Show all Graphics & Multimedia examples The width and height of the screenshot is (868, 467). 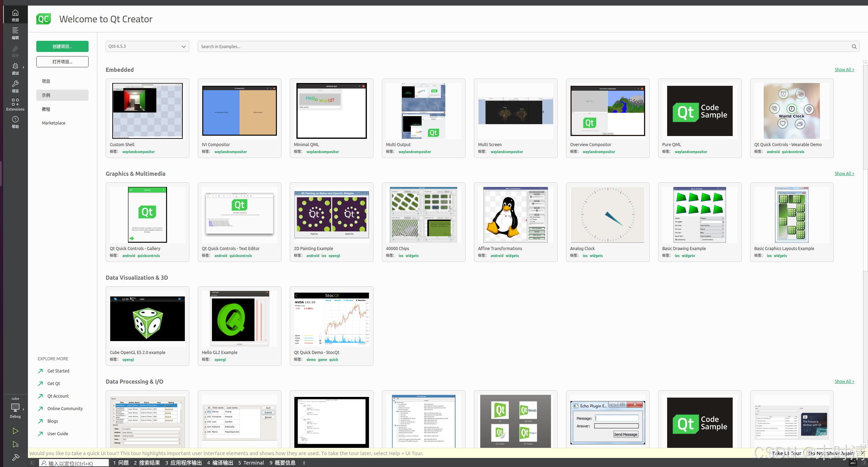844,174
